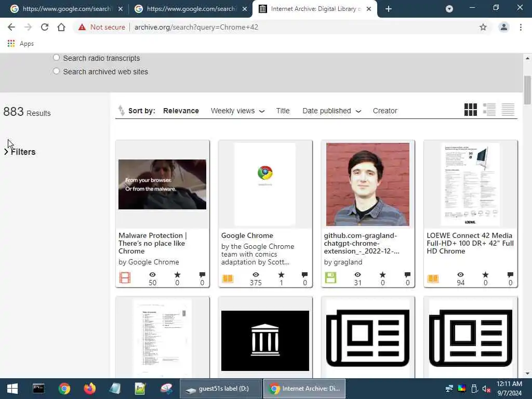Screen dimensions: 532x399
Task: Open a new browser tab
Action: (389, 9)
